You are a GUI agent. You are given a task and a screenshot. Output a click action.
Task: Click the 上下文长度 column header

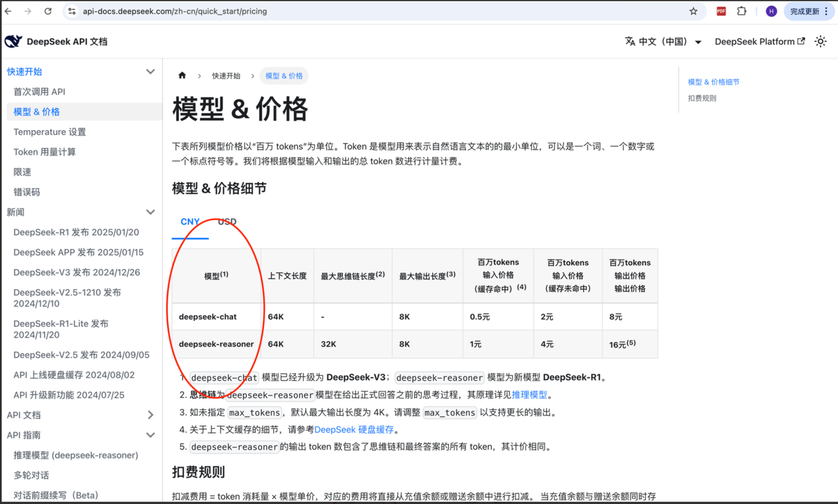pyautogui.click(x=287, y=276)
